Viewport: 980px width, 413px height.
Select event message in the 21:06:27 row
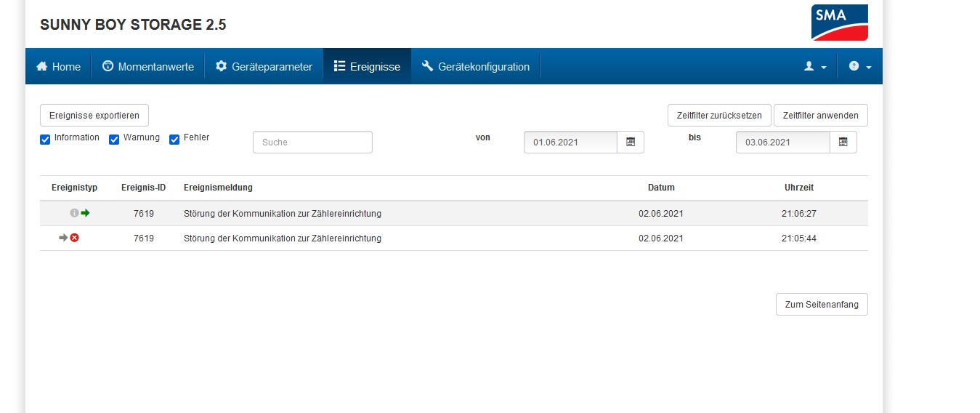[283, 214]
